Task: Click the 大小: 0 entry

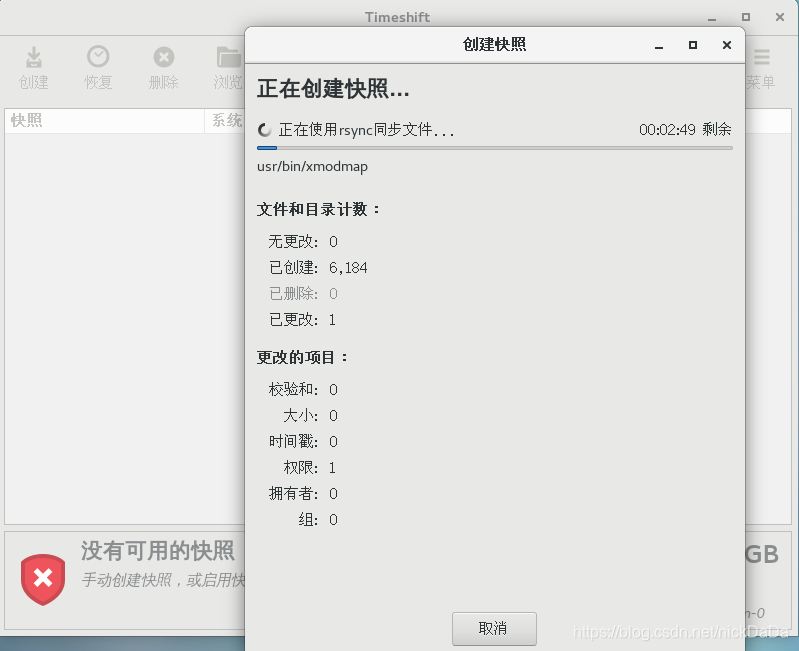Action: click(310, 416)
